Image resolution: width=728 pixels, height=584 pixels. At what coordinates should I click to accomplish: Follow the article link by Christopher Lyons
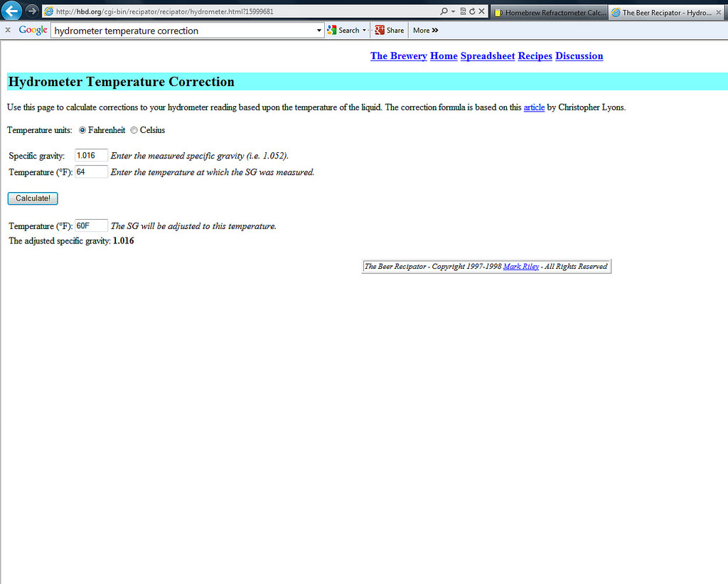(534, 107)
